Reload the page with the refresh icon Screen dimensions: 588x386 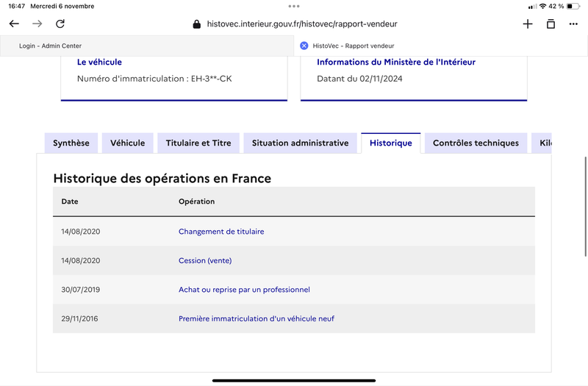tap(60, 24)
